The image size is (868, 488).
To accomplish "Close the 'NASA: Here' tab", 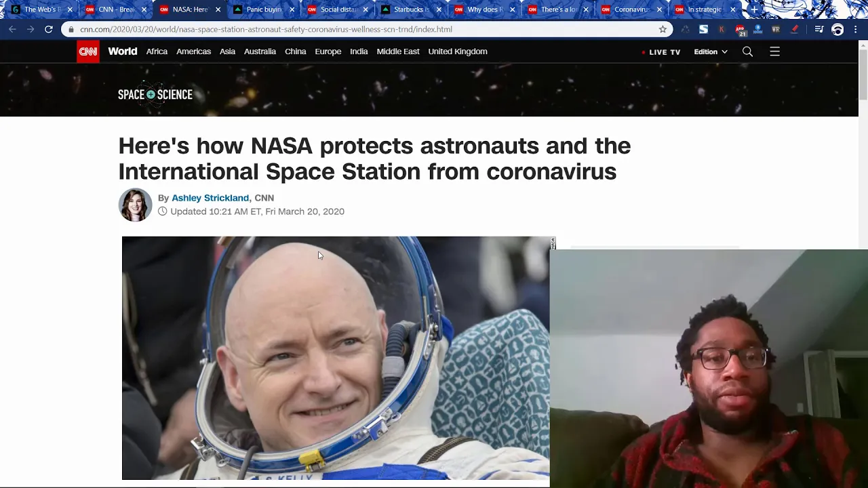I will (218, 9).
